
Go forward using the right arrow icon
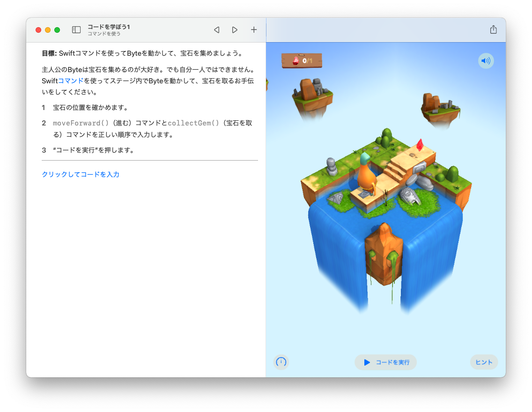(x=235, y=29)
